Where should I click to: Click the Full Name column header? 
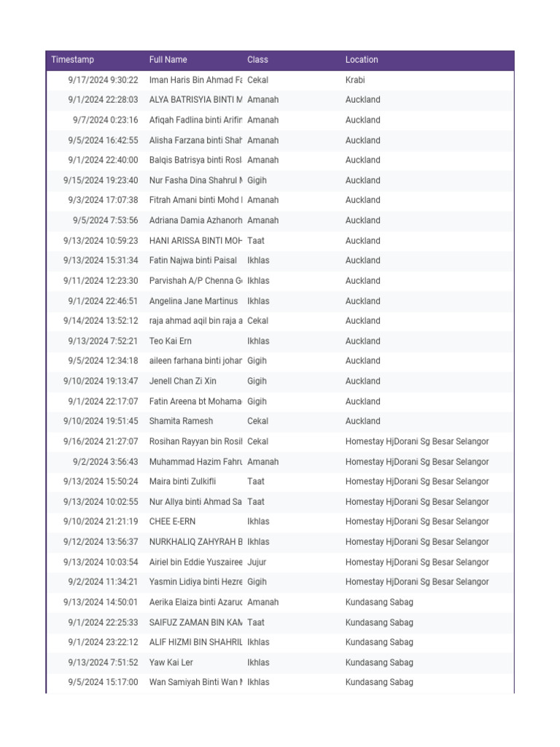click(168, 60)
